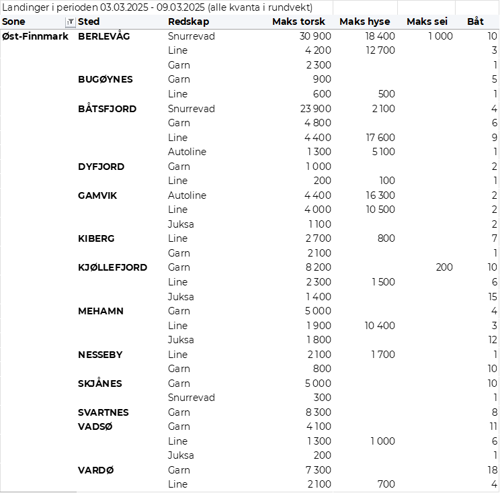Image resolution: width=500 pixels, height=493 pixels.
Task: Click the Båt column header
Action: [x=475, y=22]
